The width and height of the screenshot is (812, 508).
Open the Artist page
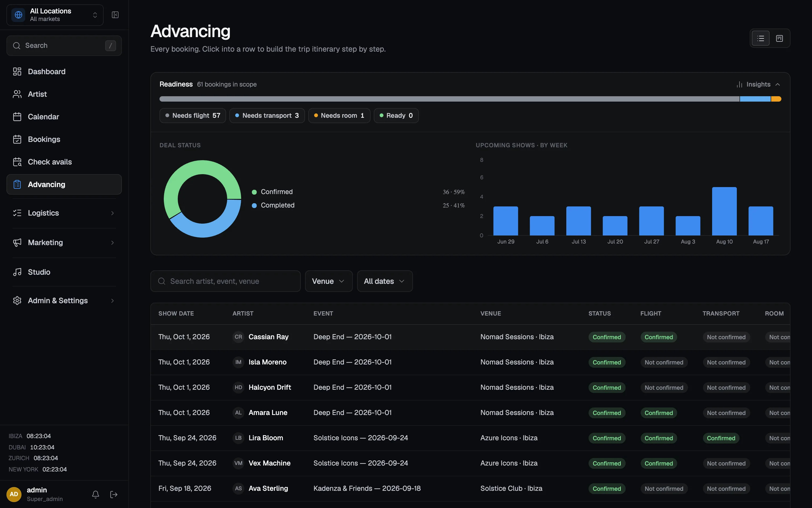[x=64, y=94]
